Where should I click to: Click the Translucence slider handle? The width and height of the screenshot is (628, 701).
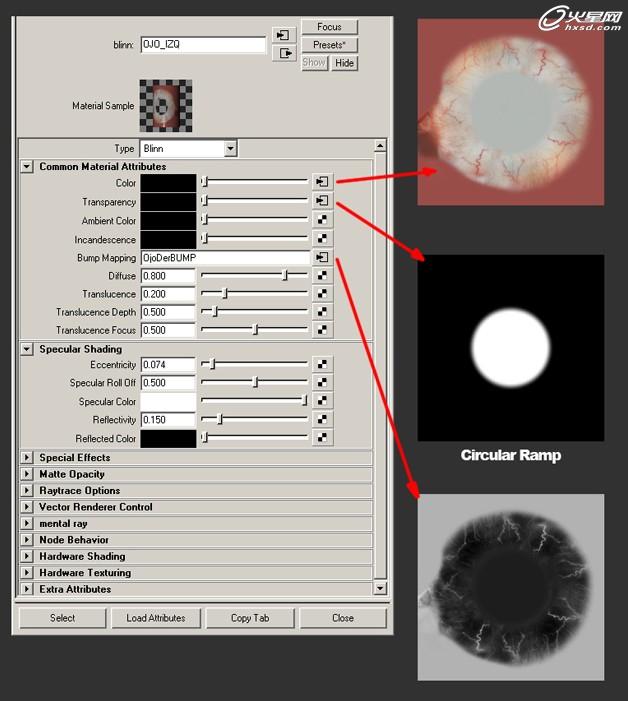tap(225, 293)
